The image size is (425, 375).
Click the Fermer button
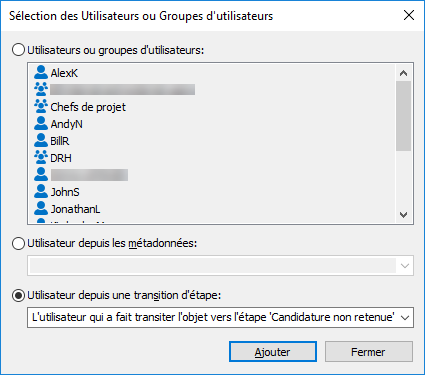point(369,352)
